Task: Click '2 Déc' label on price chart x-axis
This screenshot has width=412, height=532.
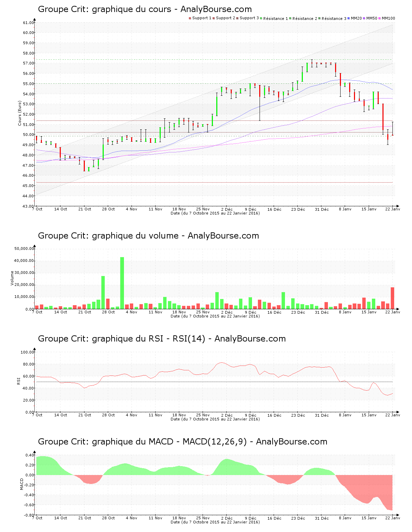Action: coord(227,209)
